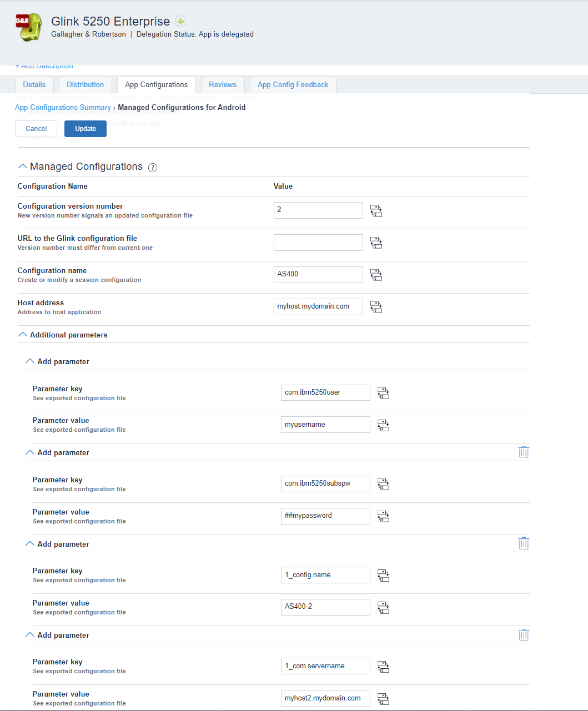Image resolution: width=588 pixels, height=711 pixels.
Task: Click lookup icon next to ##mypassword value
Action: pyautogui.click(x=383, y=517)
